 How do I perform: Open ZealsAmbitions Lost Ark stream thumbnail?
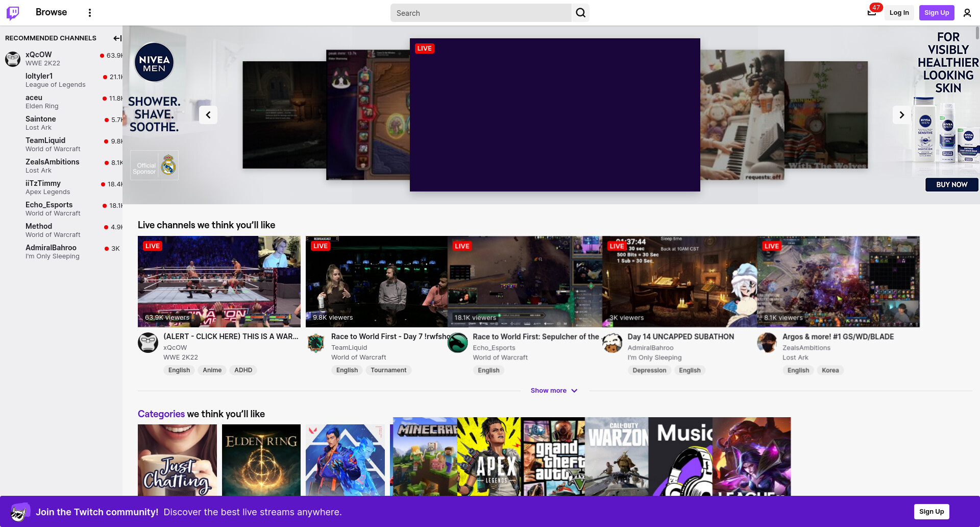pos(838,281)
